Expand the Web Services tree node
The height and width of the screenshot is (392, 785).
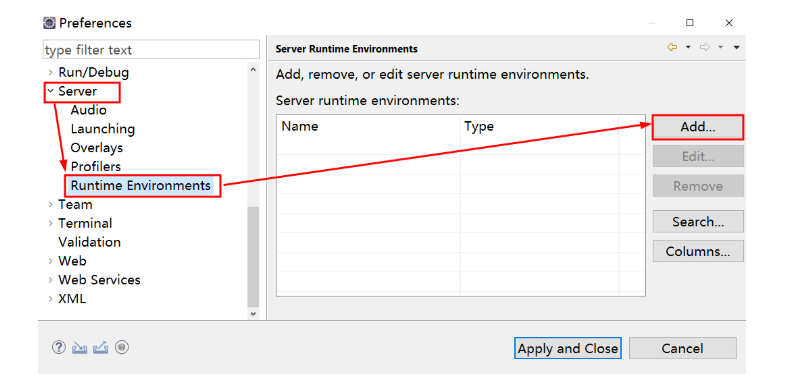point(51,280)
